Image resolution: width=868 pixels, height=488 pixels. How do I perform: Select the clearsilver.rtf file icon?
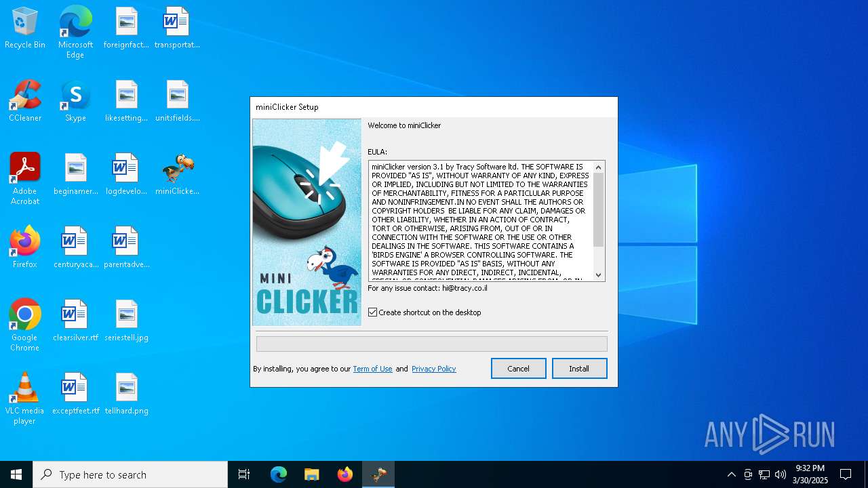(x=75, y=321)
